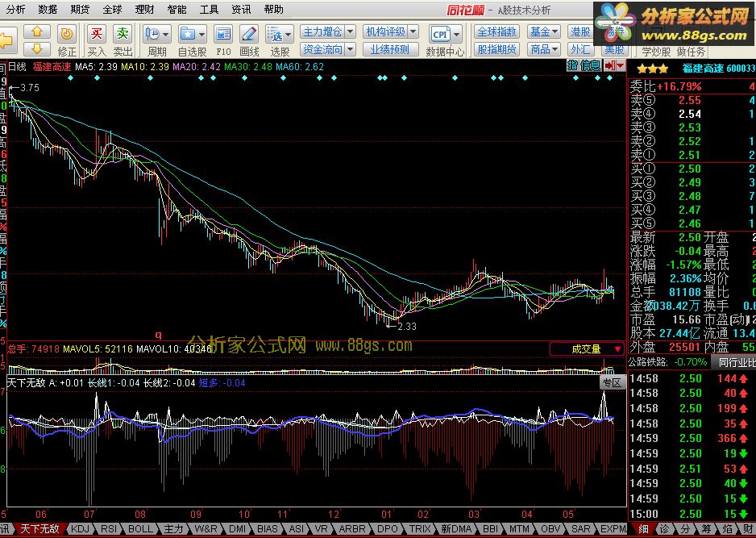The image size is (756, 538).
Task: Expand the 主力增仓 dropdown arrow
Action: coord(351,31)
